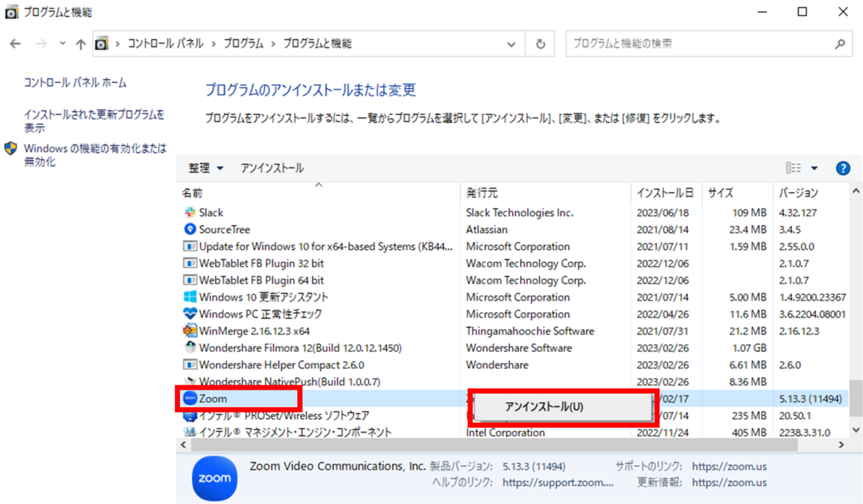
Task: Click the horizontal scrollbar right arrow
Action: click(x=842, y=446)
